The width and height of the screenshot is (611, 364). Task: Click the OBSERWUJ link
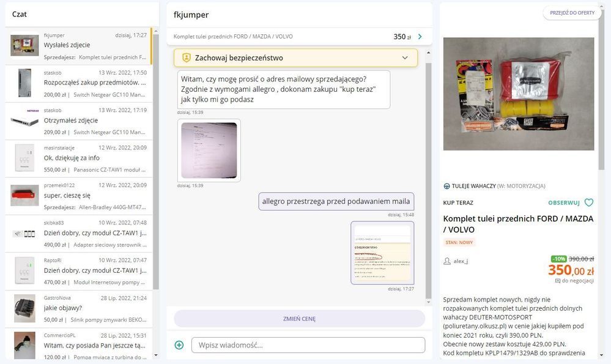(564, 202)
